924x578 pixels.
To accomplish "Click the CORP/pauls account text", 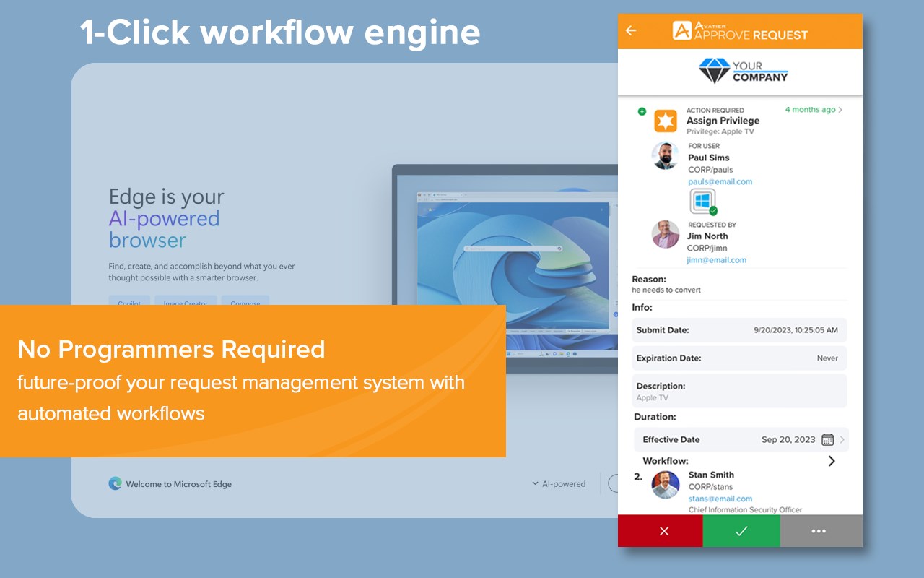I will click(x=710, y=170).
